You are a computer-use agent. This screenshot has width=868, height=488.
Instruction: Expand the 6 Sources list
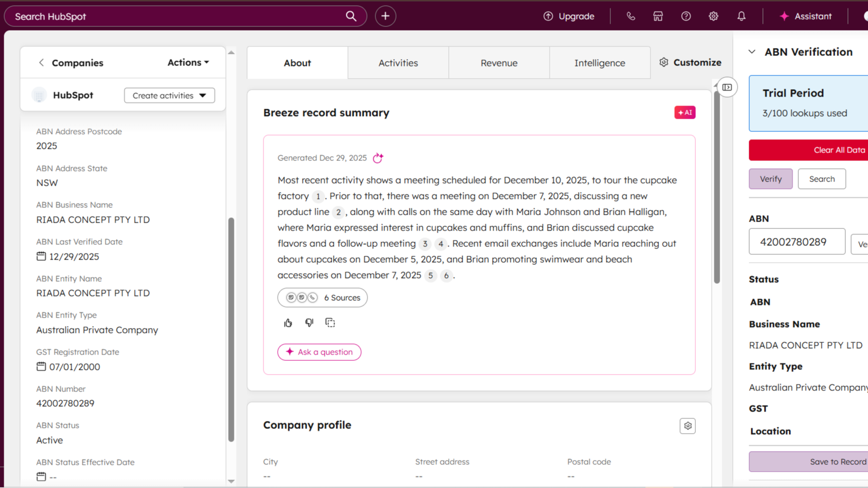click(x=323, y=298)
